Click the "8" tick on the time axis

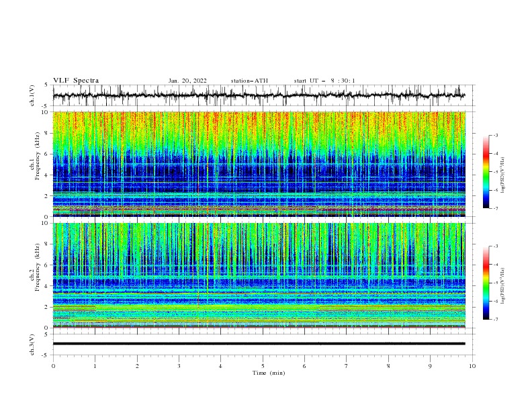388,366
